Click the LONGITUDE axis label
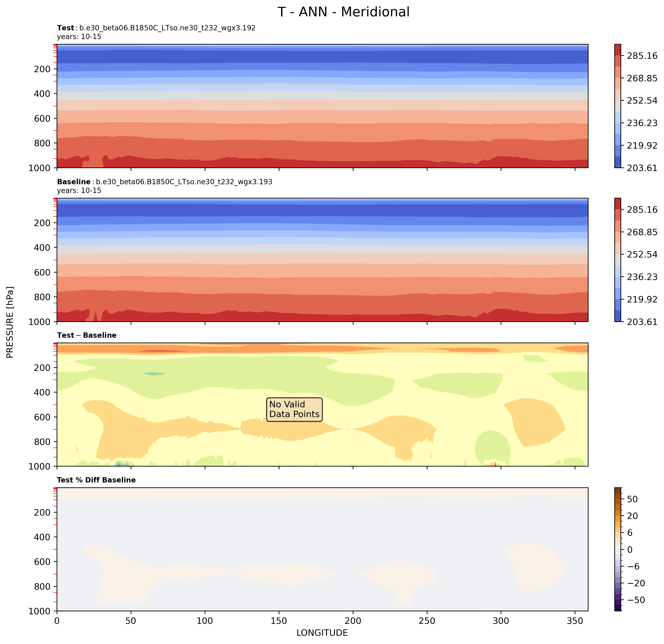The width and height of the screenshot is (664, 644). [x=322, y=633]
